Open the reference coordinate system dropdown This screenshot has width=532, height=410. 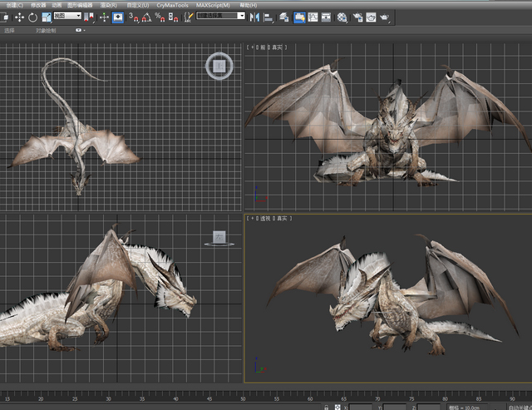pyautogui.click(x=67, y=16)
